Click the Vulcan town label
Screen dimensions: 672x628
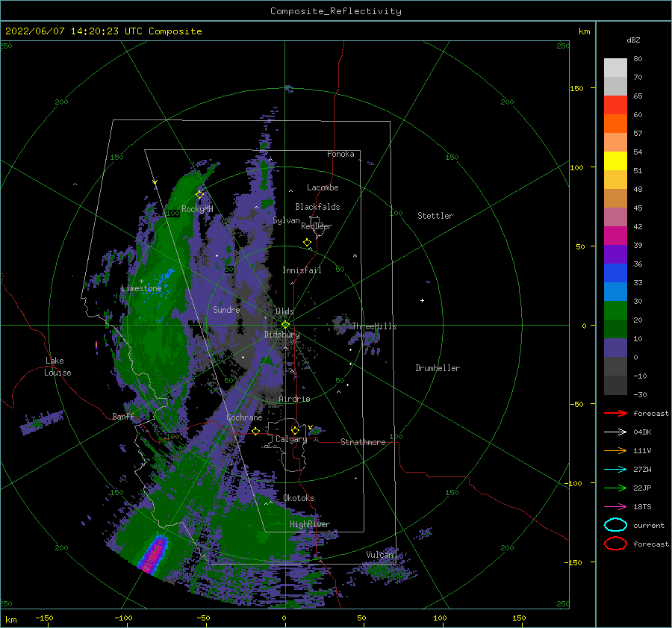[380, 555]
